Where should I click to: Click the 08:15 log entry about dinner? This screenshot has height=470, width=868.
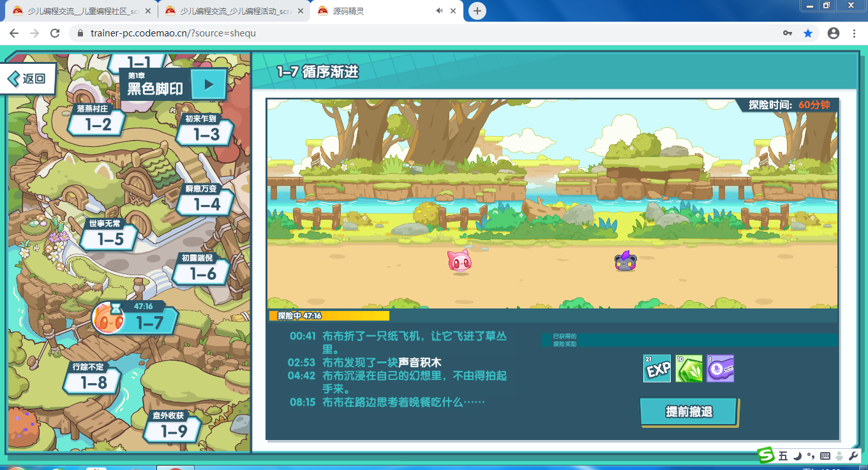click(387, 402)
